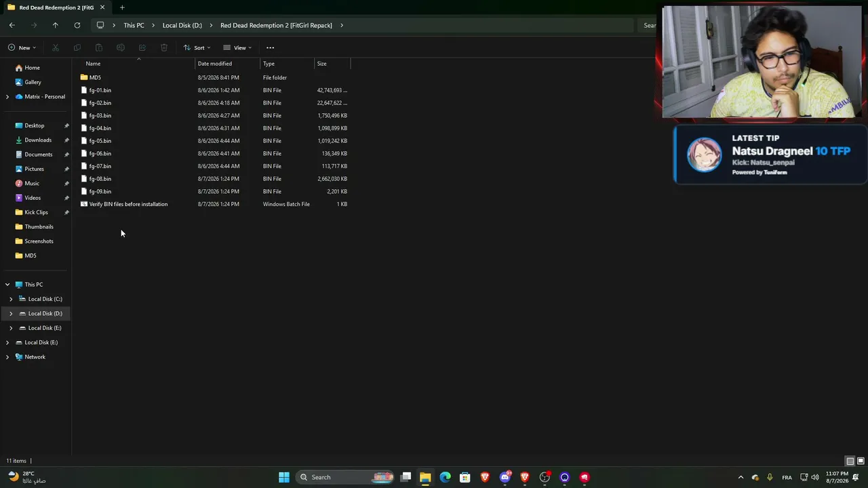Expand Local Disk (D:) tree node
868x488 pixels.
pyautogui.click(x=11, y=314)
